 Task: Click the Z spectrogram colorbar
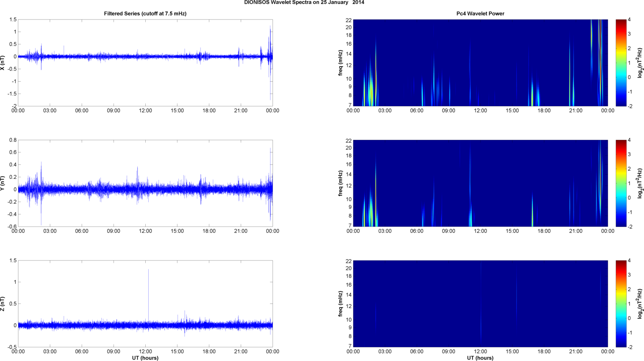pos(621,304)
